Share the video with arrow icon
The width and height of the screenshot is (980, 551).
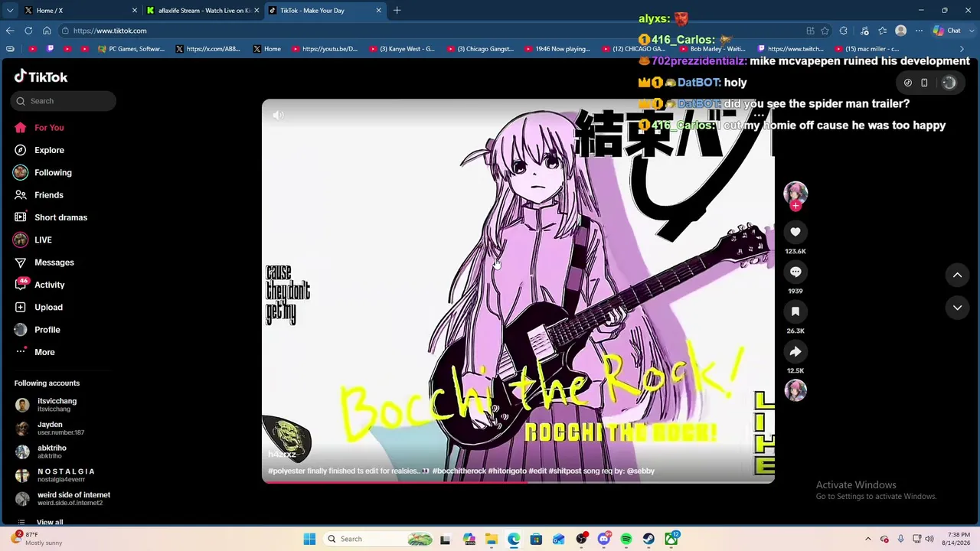coord(795,351)
